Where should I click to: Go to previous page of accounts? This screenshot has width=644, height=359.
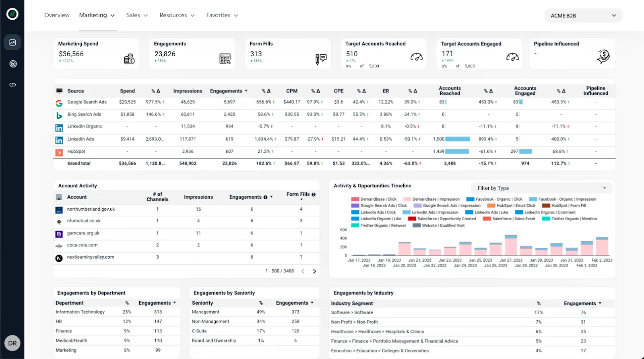point(303,271)
